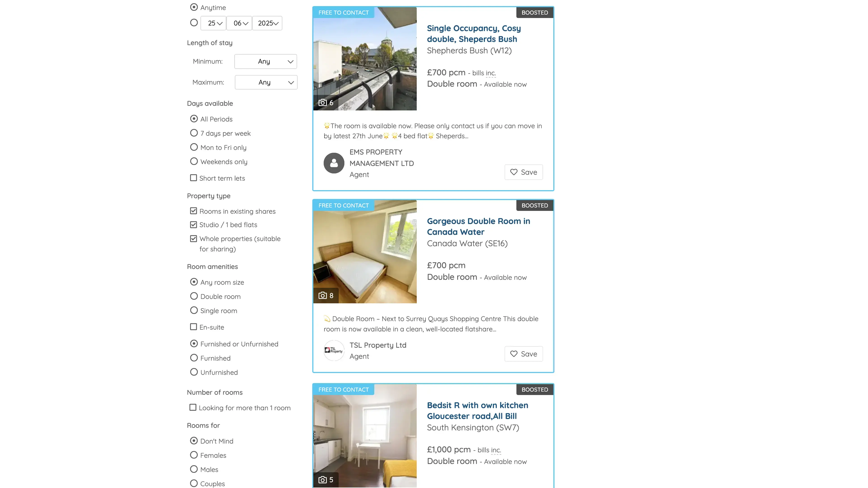
Task: Click heart icon to save Shepherds Bush room
Action: click(514, 172)
